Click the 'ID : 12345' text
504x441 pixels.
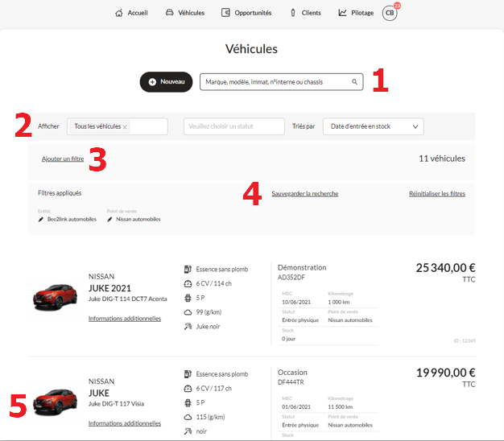[465, 340]
